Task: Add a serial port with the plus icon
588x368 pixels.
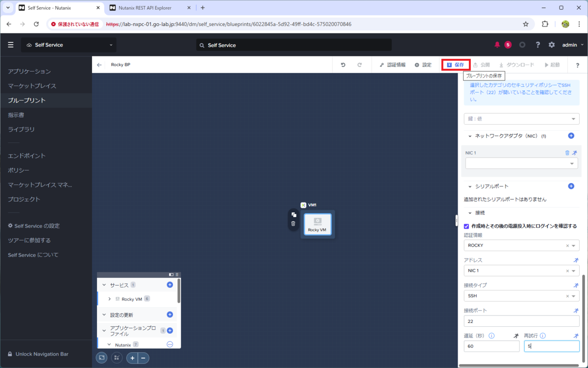Action: click(571, 186)
